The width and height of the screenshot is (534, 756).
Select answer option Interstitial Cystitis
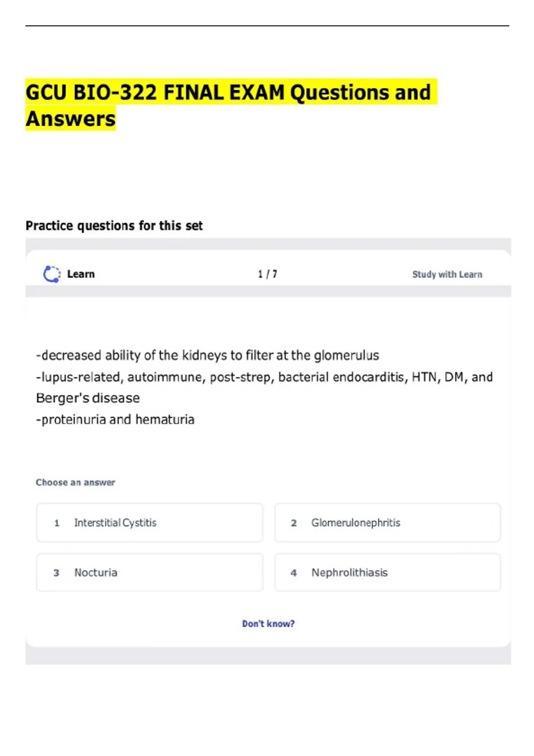pyautogui.click(x=150, y=523)
